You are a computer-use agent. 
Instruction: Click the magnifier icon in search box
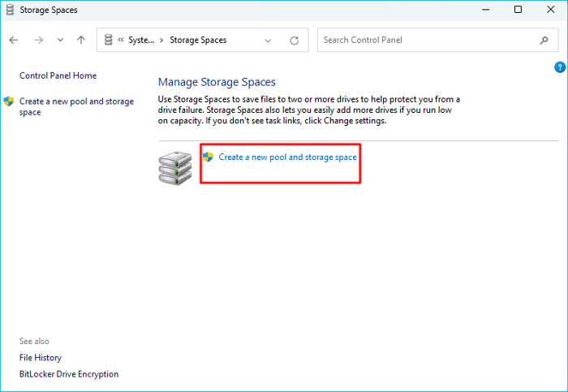click(544, 40)
